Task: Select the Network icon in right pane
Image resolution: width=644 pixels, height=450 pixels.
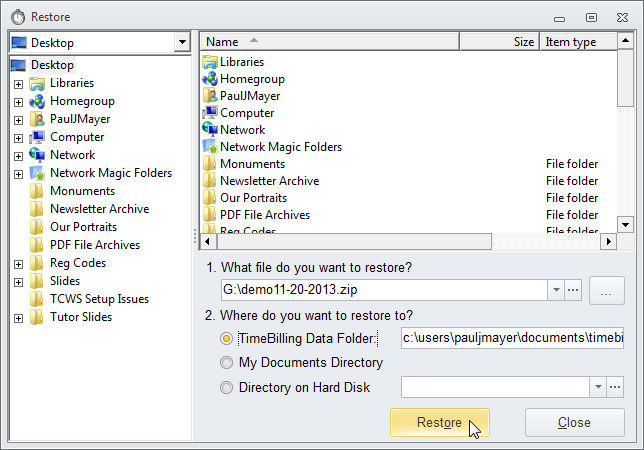Action: click(210, 130)
